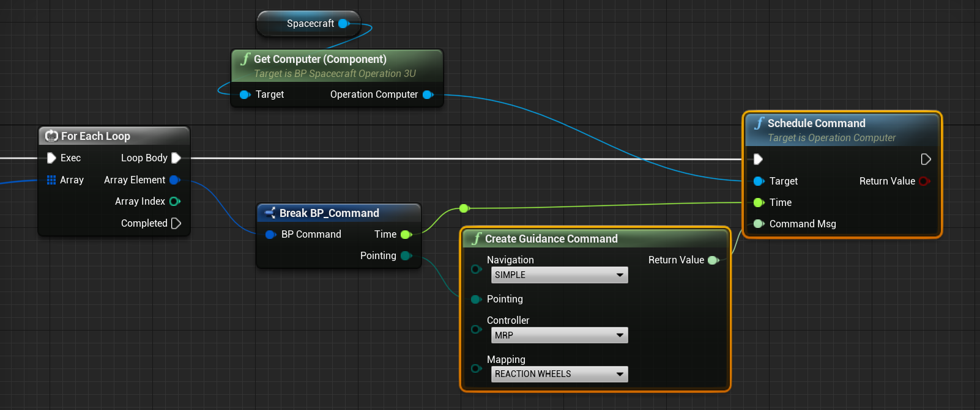Click the Loop Body execution output pin
This screenshot has width=980, height=410.
point(176,158)
